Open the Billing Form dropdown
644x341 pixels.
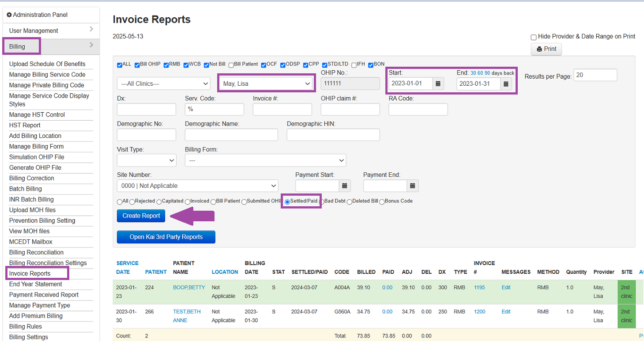coord(265,160)
